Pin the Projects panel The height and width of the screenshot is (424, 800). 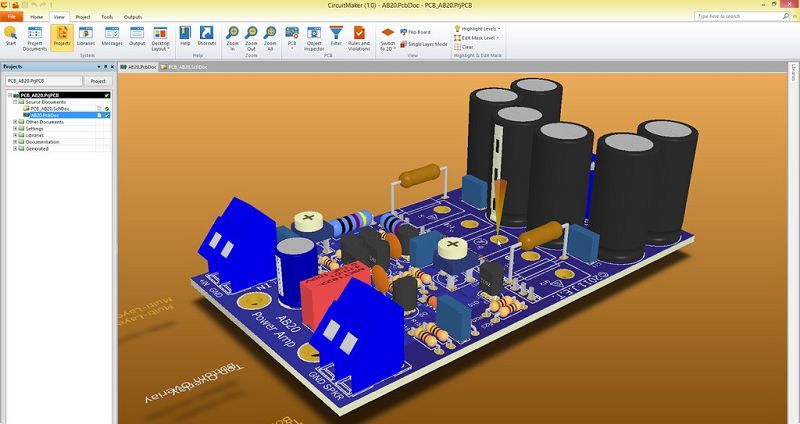click(106, 67)
